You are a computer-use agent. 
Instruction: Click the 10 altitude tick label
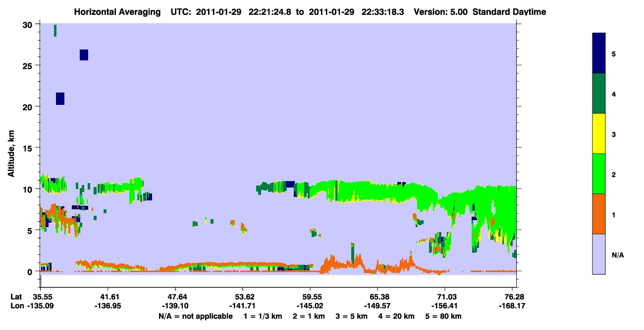point(28,189)
